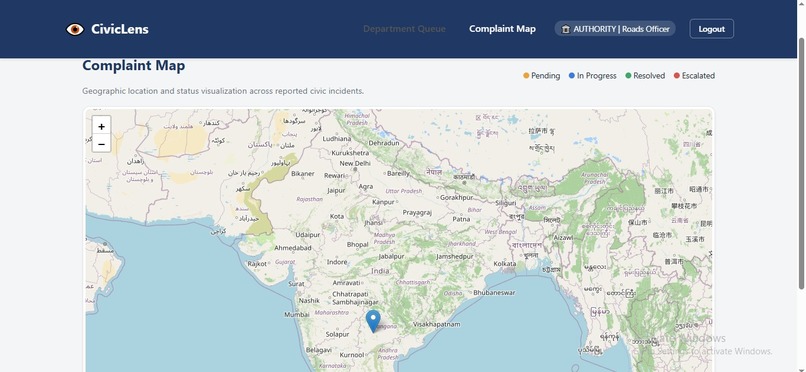Click the orange Pending legend dot

[x=526, y=76]
